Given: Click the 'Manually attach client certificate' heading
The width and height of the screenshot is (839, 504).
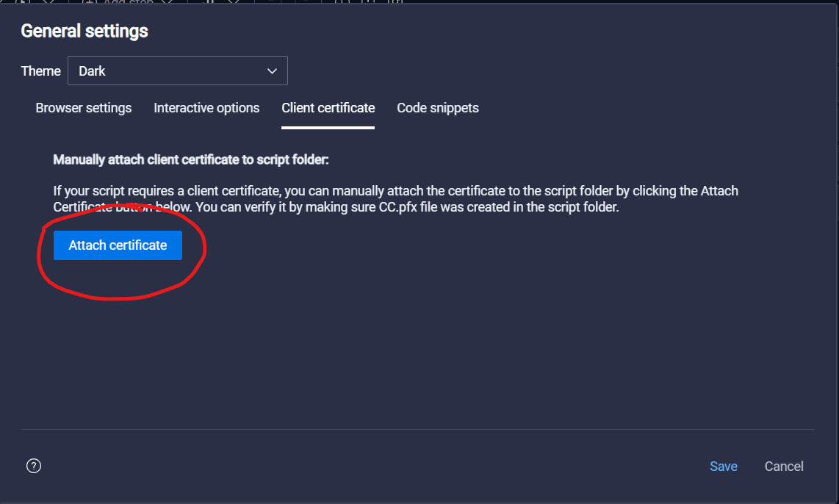Looking at the screenshot, I should 191,159.
